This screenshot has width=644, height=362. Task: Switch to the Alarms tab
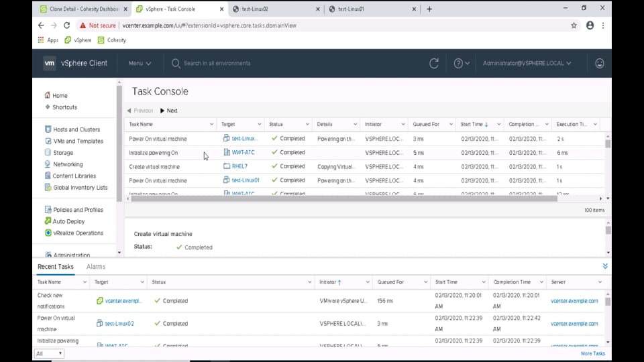(96, 267)
